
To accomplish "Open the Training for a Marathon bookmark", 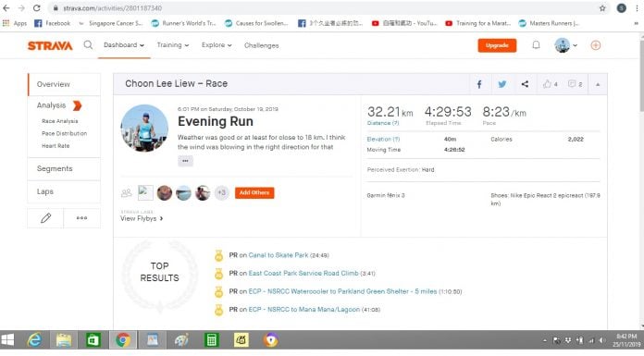I will [478, 23].
